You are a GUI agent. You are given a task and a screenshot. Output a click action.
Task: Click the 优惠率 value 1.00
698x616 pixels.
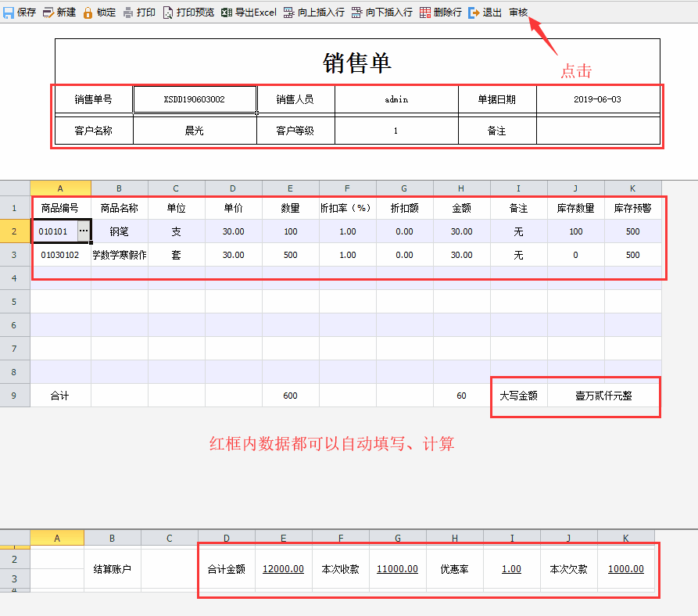pos(512,569)
